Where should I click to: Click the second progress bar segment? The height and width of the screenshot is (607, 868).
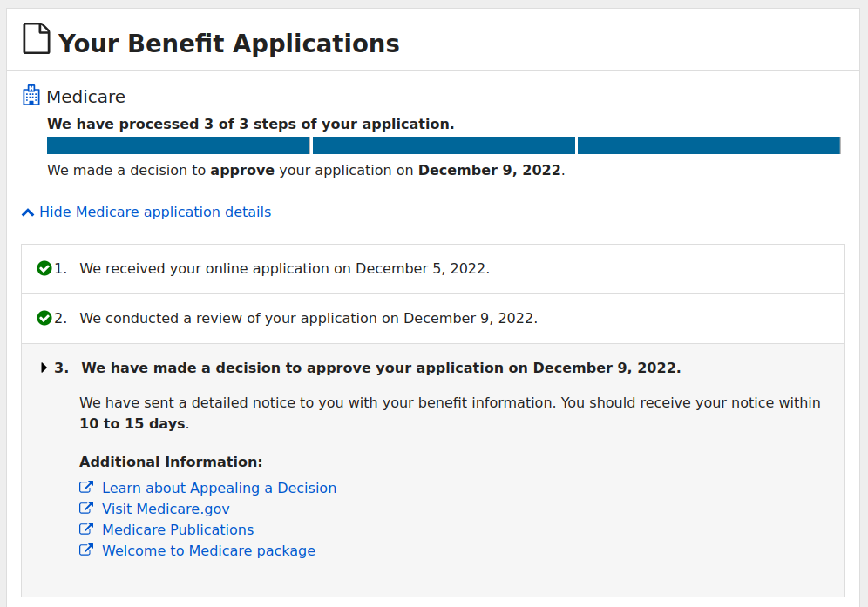[x=444, y=145]
